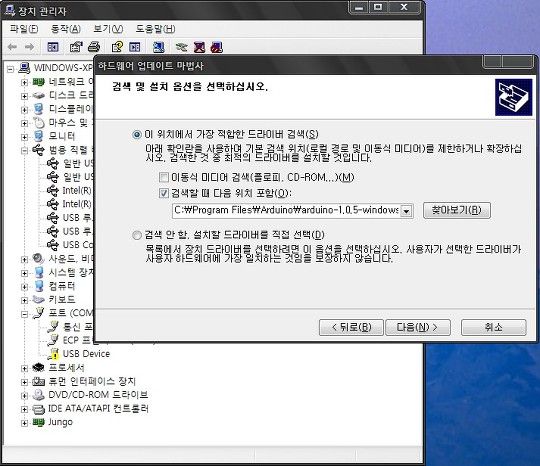Click the 뒤로(B) back button
This screenshot has width=540, height=466.
[x=351, y=327]
